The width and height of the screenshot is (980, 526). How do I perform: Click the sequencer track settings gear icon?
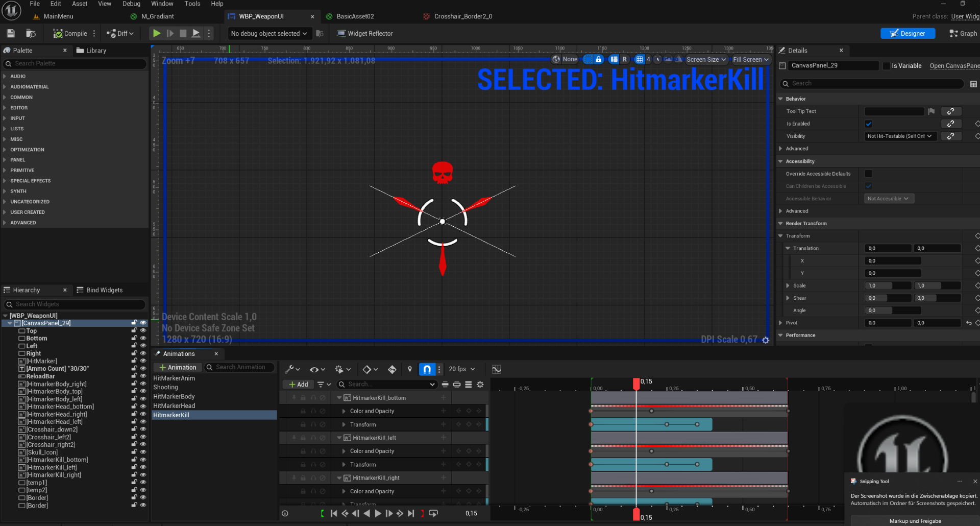click(x=480, y=385)
